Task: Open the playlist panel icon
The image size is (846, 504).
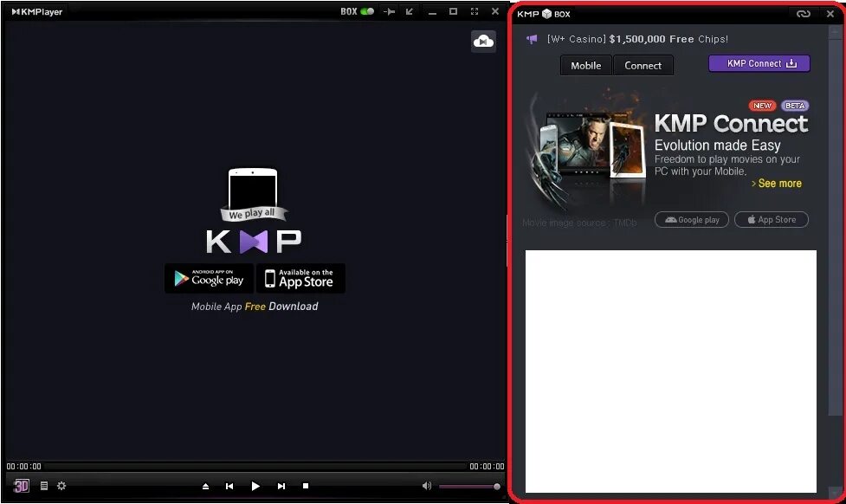Action: click(x=43, y=486)
